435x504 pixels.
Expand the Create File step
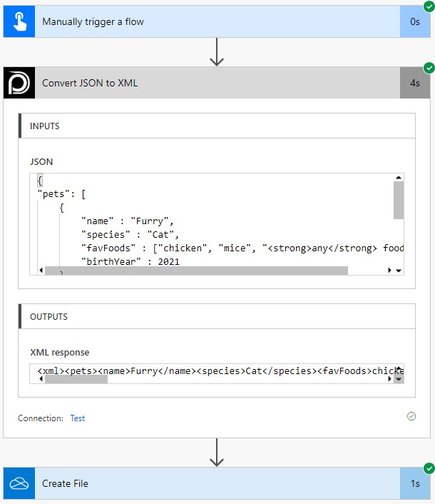[214, 483]
